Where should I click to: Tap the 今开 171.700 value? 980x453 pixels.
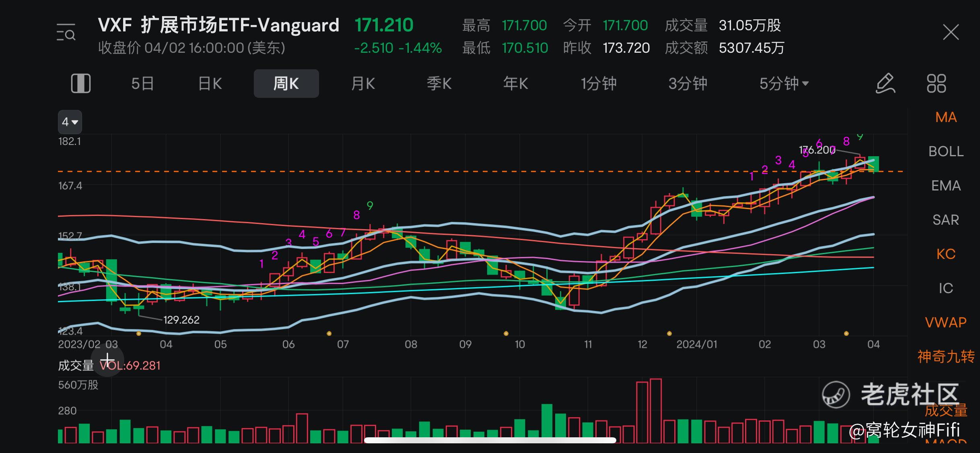pyautogui.click(x=625, y=25)
